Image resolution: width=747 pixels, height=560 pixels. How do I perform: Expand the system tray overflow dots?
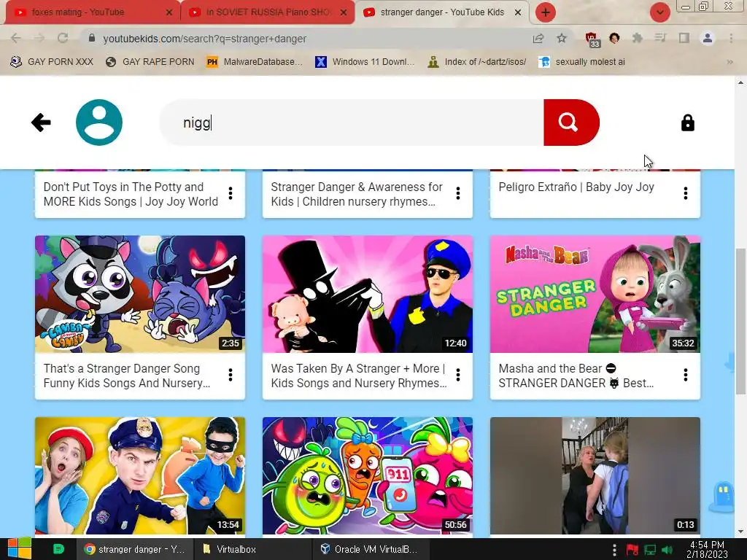(614, 550)
